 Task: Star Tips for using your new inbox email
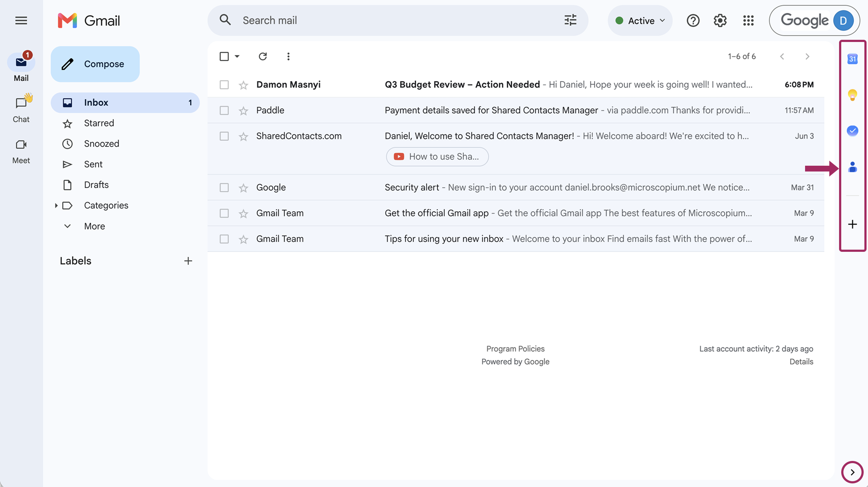tap(243, 239)
